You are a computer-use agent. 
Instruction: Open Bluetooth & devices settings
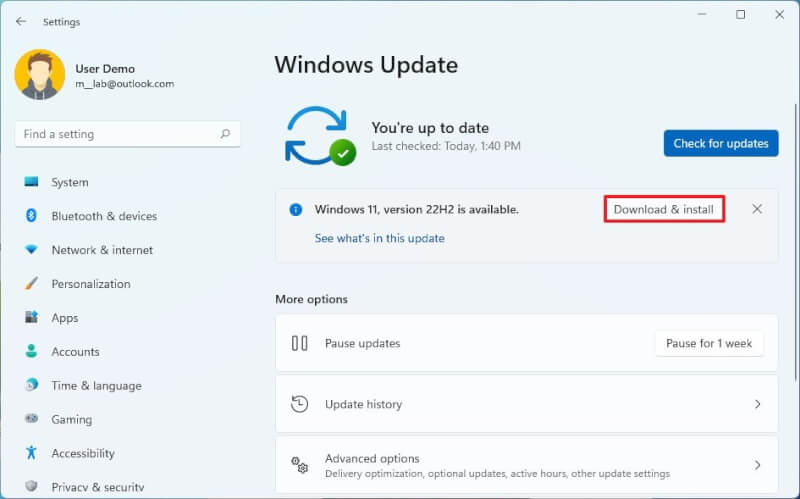point(104,216)
